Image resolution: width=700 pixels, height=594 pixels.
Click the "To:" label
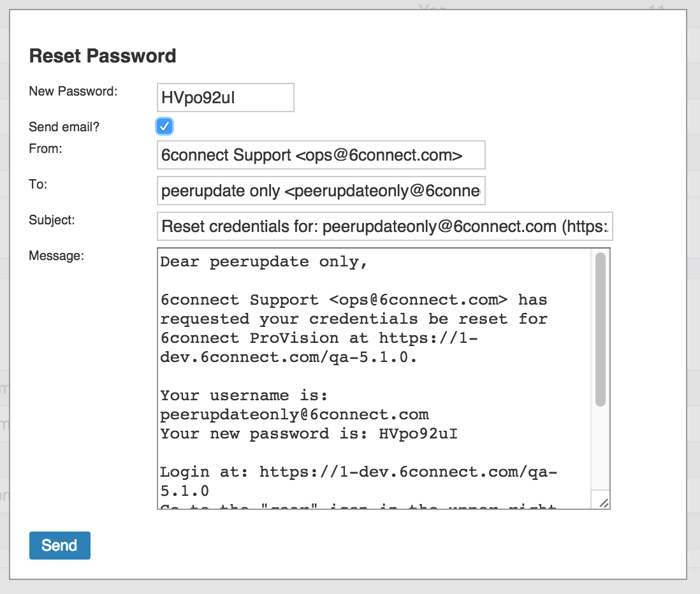coord(38,185)
